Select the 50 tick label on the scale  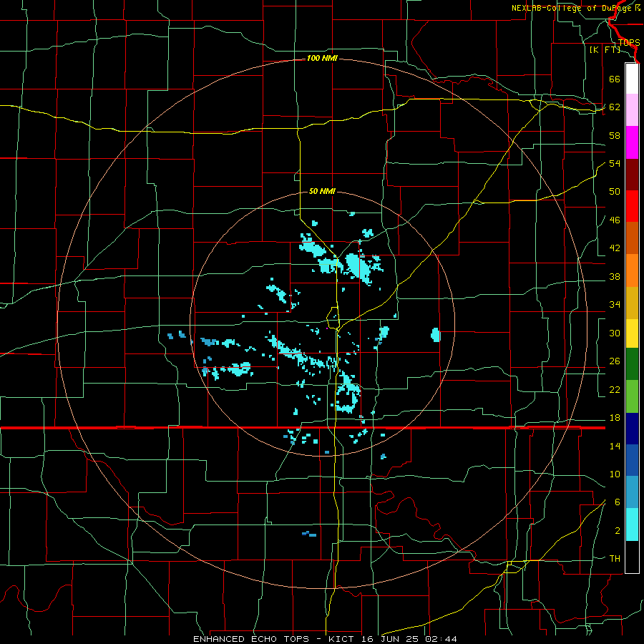pyautogui.click(x=615, y=192)
